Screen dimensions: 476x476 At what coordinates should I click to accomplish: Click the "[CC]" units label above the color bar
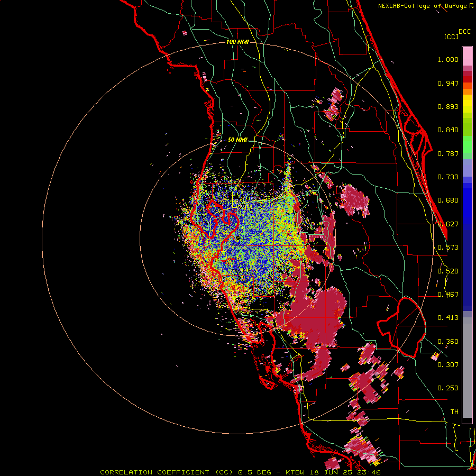click(x=451, y=36)
